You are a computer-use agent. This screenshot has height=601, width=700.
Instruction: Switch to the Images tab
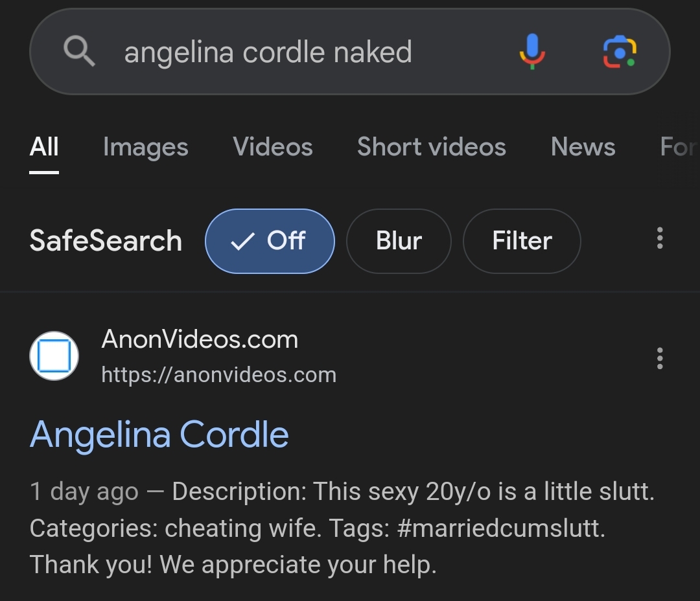(145, 147)
